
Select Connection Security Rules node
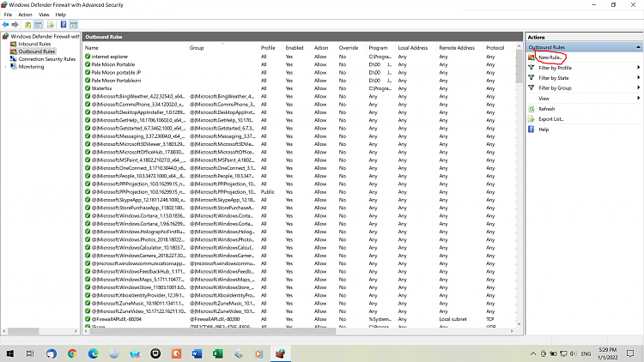click(x=47, y=59)
